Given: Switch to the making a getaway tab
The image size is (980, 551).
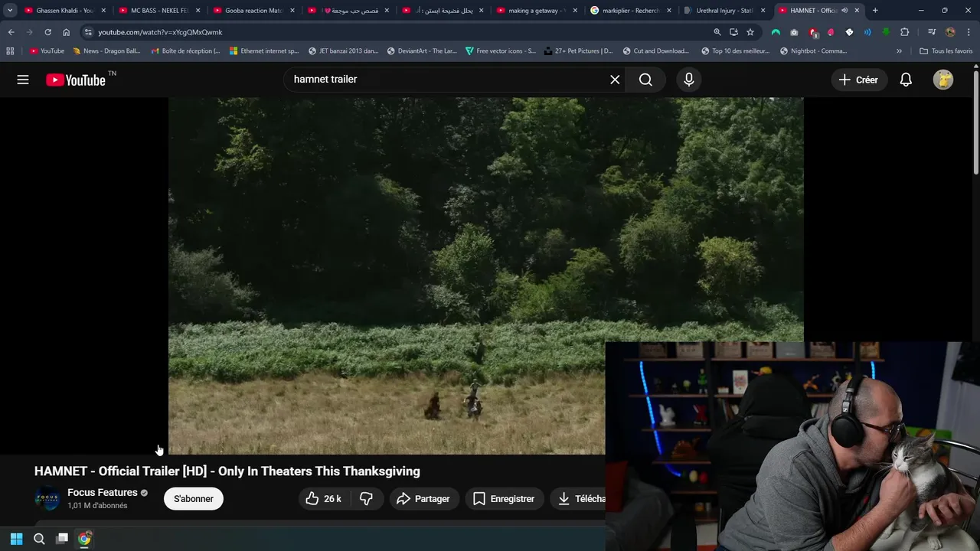Looking at the screenshot, I should 537,11.
